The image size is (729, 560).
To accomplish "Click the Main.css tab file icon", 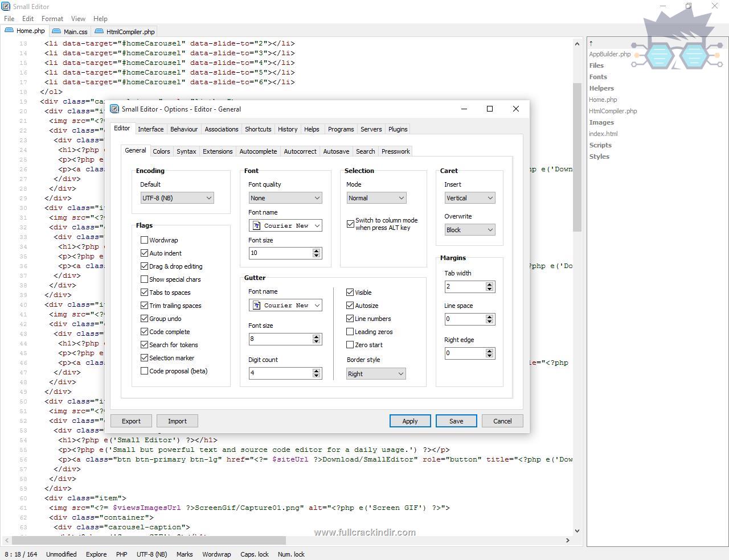I will click(x=56, y=31).
